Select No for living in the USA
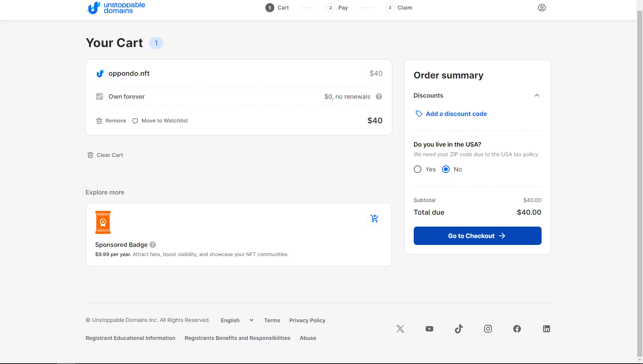The width and height of the screenshot is (643, 364). click(446, 169)
